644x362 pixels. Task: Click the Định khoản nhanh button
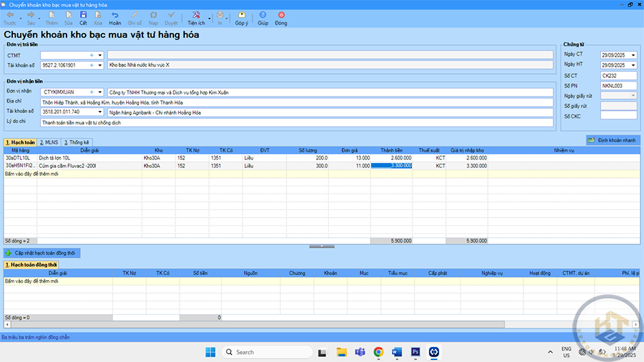pos(612,140)
